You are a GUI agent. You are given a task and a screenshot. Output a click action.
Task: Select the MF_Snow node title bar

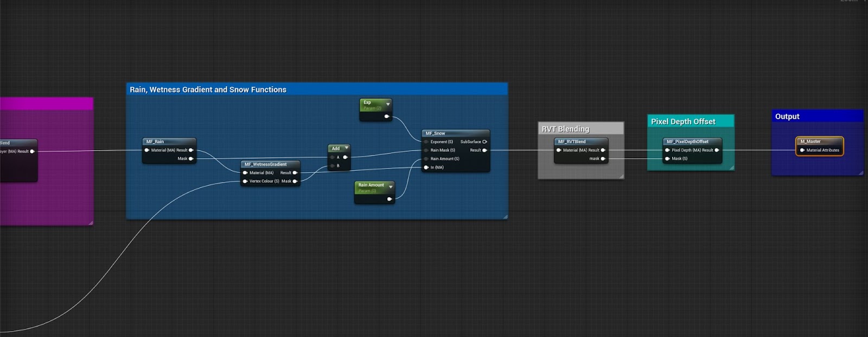(456, 133)
